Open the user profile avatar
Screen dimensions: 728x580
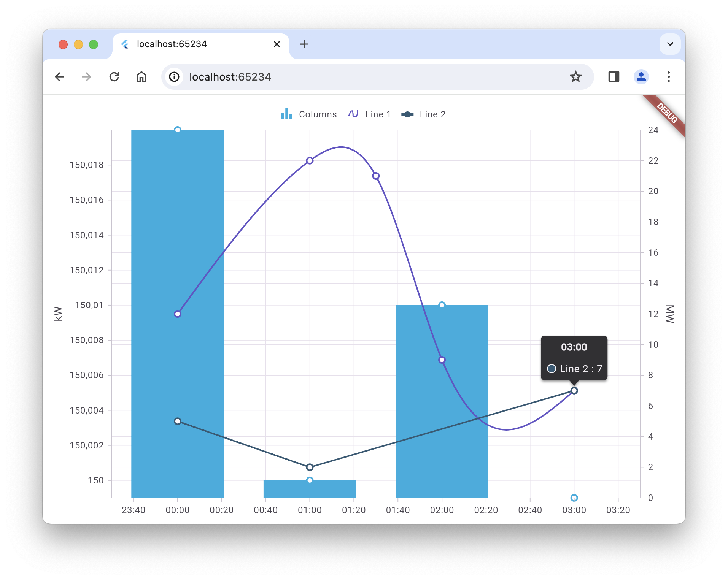point(641,77)
